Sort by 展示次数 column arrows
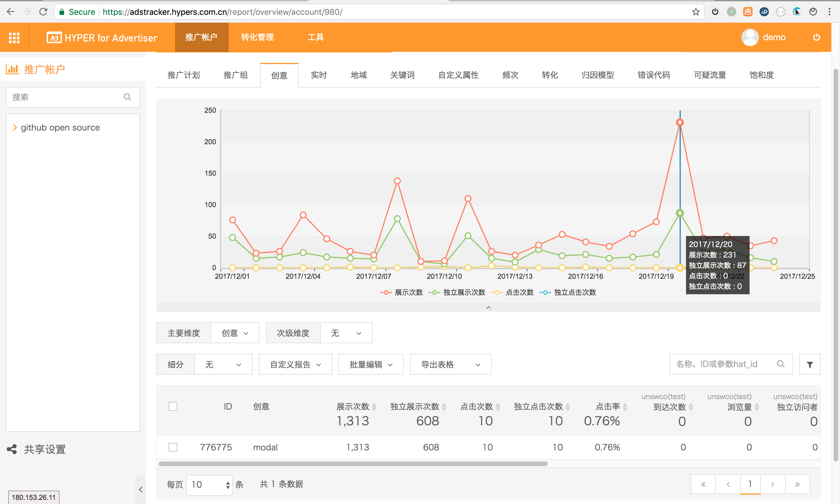Screen dimensions: 840x504 pyautogui.click(x=374, y=406)
